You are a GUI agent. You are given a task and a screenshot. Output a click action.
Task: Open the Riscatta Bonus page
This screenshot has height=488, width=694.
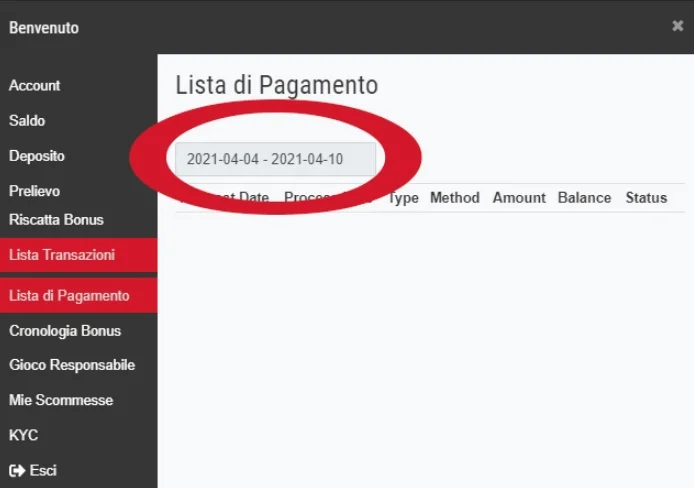click(56, 220)
